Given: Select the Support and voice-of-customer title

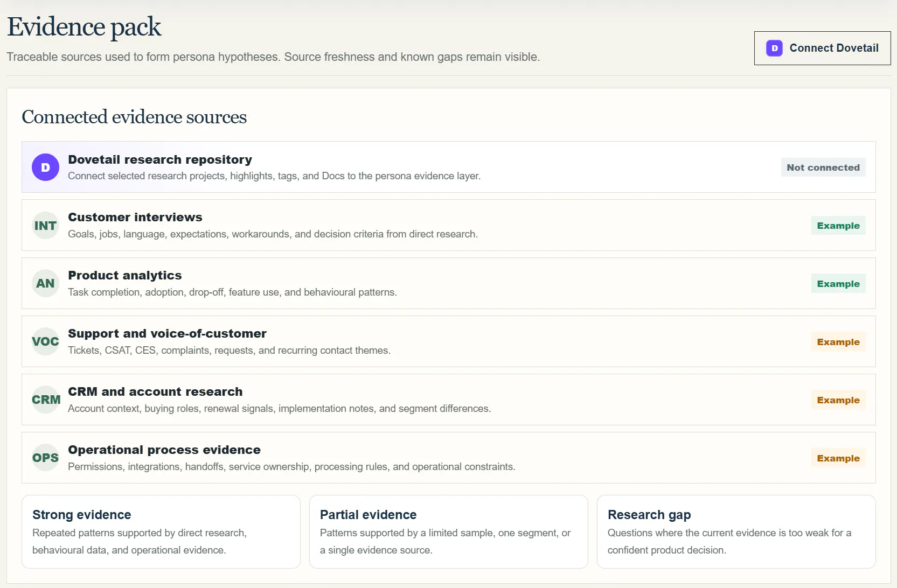Looking at the screenshot, I should pyautogui.click(x=167, y=333).
